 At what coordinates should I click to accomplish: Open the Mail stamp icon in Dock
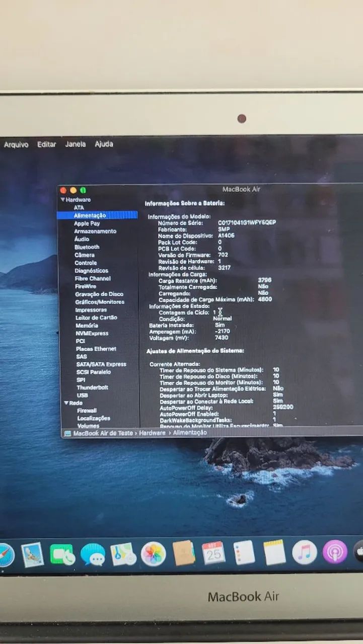[x=32, y=555]
